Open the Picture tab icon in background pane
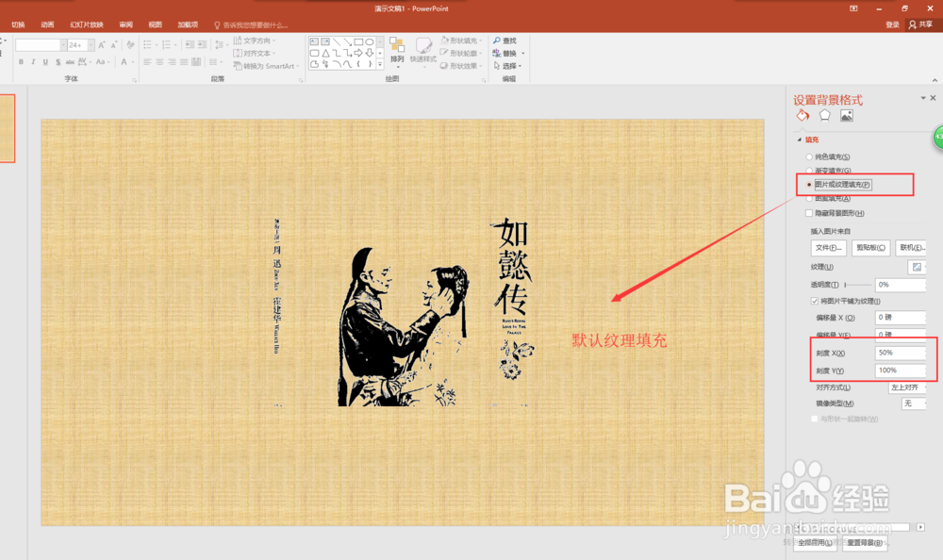Viewport: 943px width, 560px height. (x=846, y=116)
